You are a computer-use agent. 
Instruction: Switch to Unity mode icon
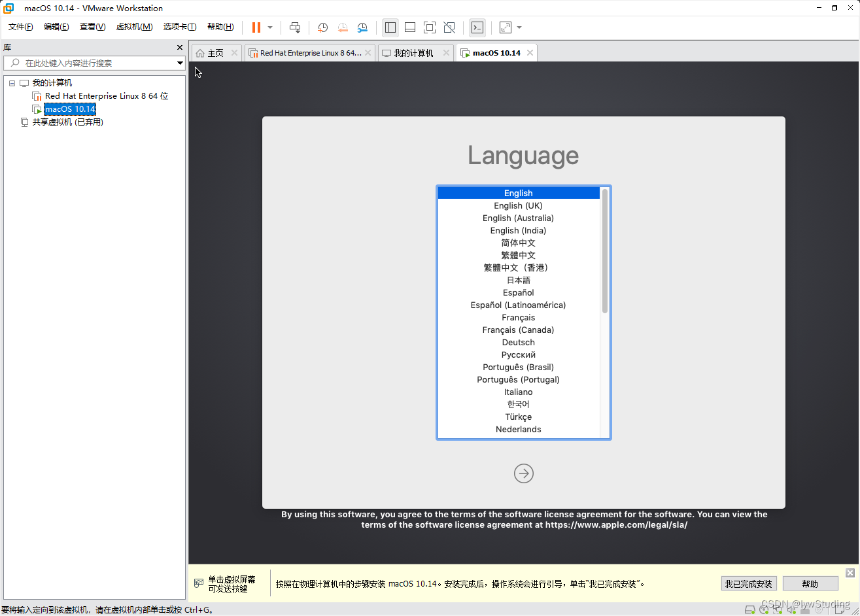pyautogui.click(x=449, y=27)
